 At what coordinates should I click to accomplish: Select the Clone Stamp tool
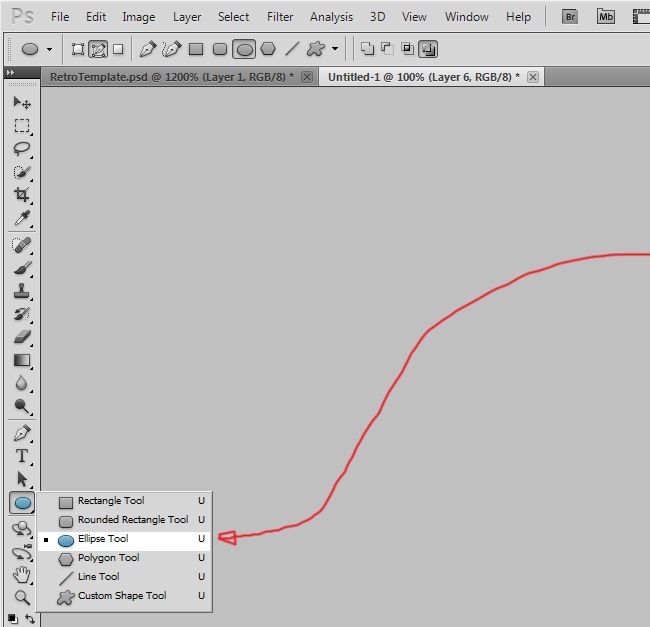point(21,292)
